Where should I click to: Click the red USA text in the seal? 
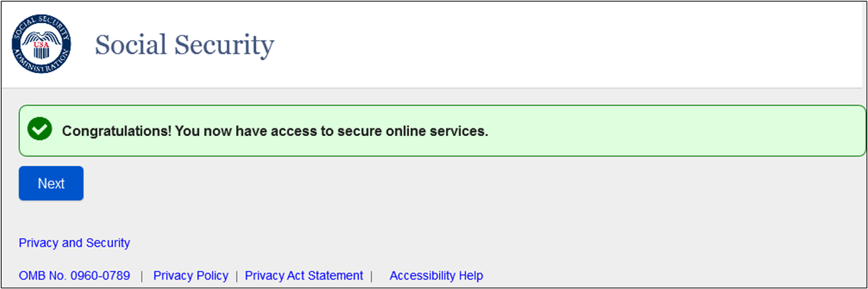click(x=42, y=43)
